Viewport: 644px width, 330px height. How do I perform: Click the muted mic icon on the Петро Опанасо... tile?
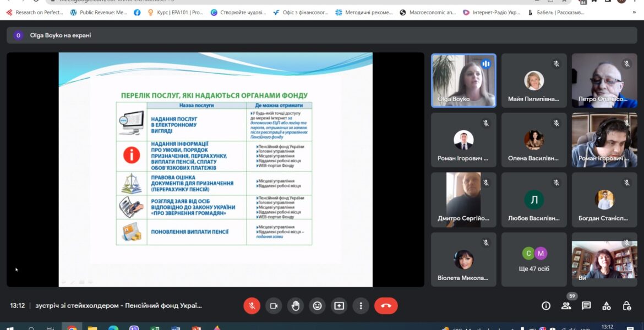pyautogui.click(x=626, y=64)
